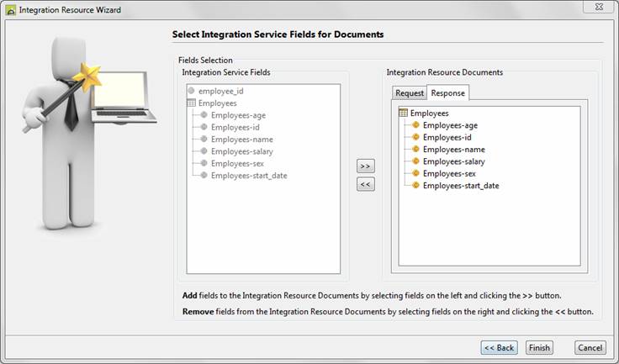Click the Employees-salary field icon on right
619x364 pixels.
[x=415, y=161]
